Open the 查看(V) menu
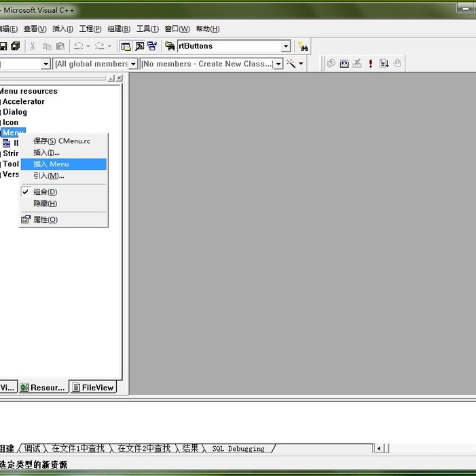 point(35,29)
